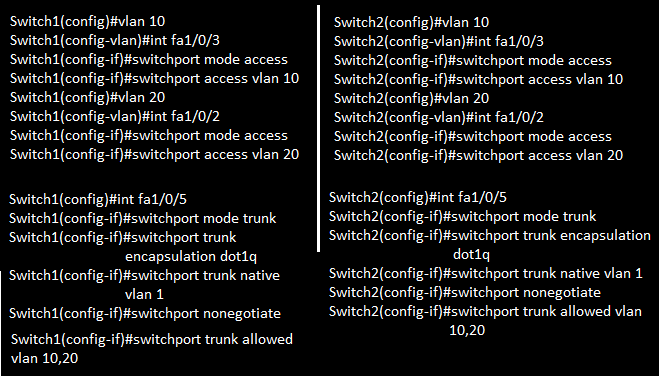Click Switch1 'encapsulation dot1q' text
The height and width of the screenshot is (376, 659).
point(191,256)
